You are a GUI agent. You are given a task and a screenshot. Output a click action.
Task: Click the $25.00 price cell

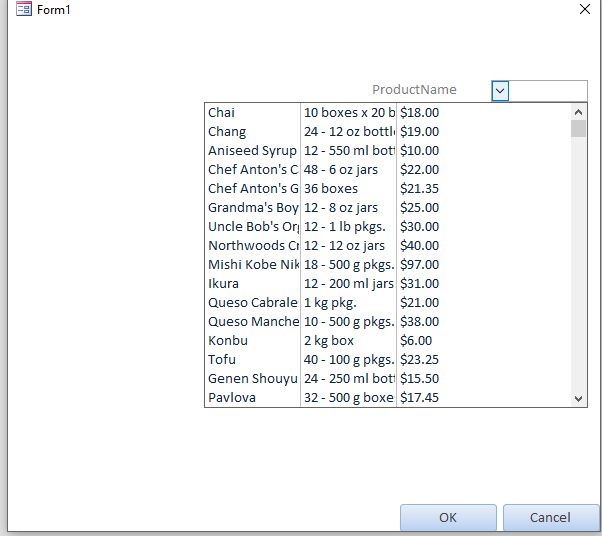click(x=419, y=208)
